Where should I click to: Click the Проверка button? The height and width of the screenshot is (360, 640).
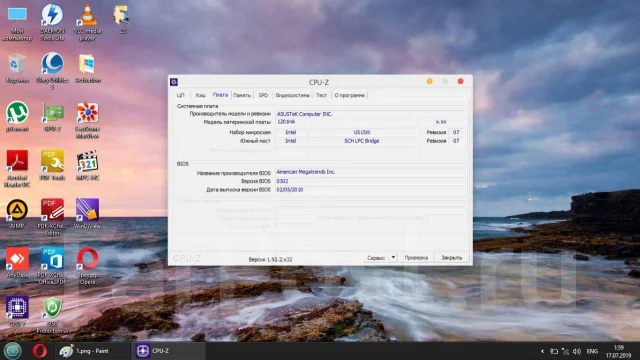coord(416,258)
